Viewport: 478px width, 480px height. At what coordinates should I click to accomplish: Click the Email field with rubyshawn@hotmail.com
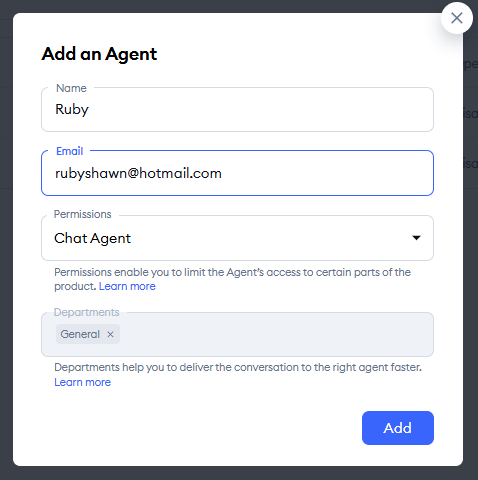pyautogui.click(x=237, y=173)
